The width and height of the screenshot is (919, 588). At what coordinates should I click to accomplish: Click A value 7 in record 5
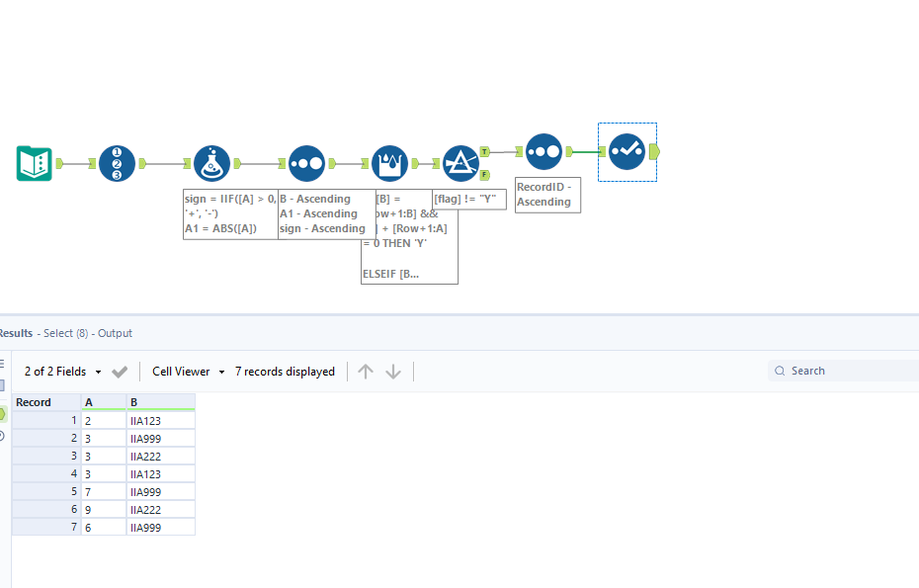[x=104, y=492]
